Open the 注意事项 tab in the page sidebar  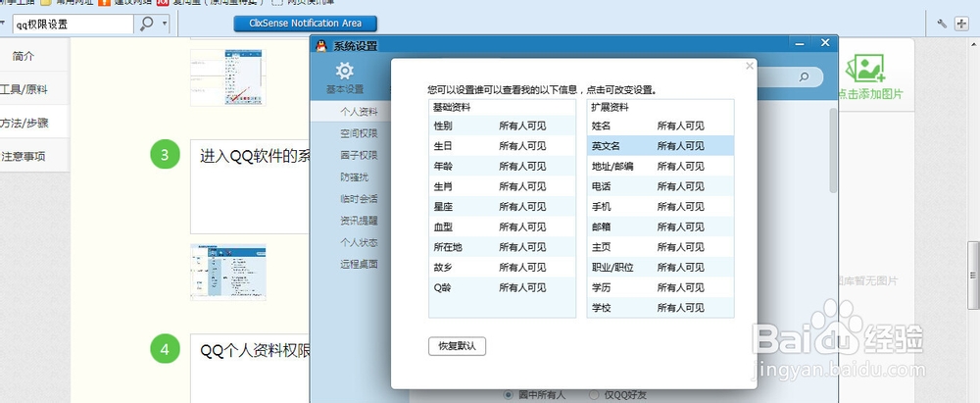coord(24,156)
